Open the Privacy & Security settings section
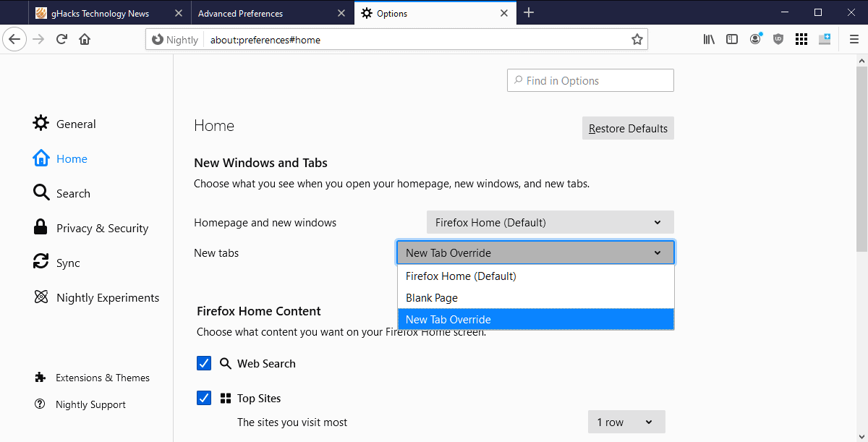868x442 pixels. click(101, 228)
